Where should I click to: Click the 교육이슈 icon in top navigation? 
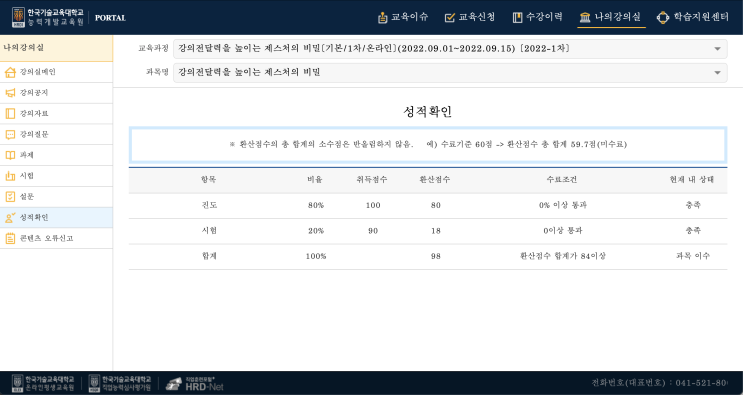click(382, 18)
